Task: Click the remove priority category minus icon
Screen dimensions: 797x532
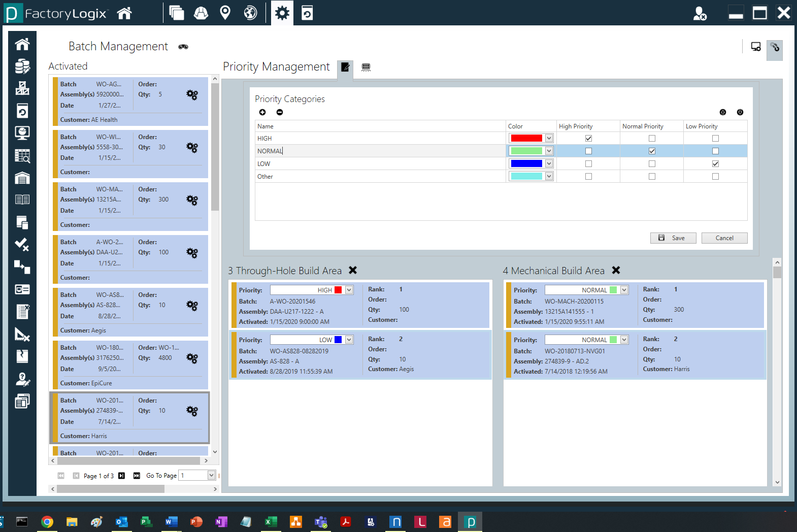Action: coord(280,112)
